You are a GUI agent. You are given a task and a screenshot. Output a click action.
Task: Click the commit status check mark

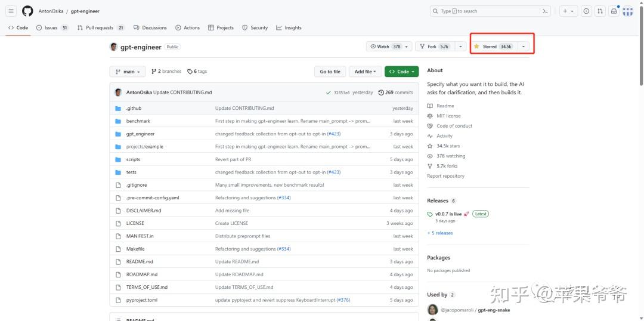coord(328,93)
